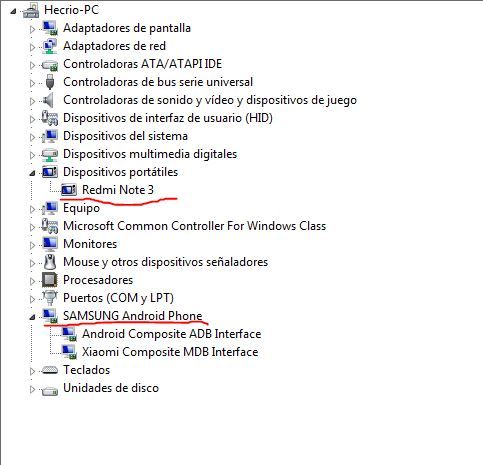This screenshot has width=483, height=465.
Task: Collapse the SAMSUNG Android Phone node
Action: point(32,317)
